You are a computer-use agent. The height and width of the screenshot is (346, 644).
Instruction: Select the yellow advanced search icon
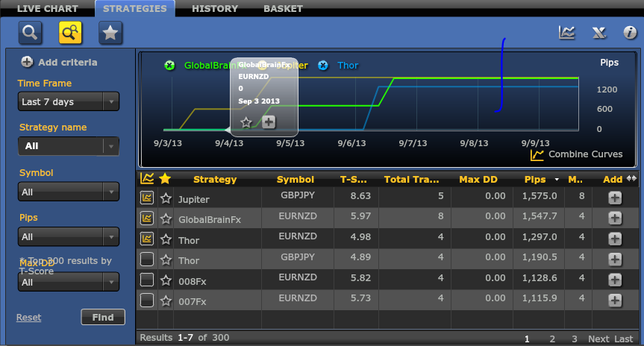70,32
